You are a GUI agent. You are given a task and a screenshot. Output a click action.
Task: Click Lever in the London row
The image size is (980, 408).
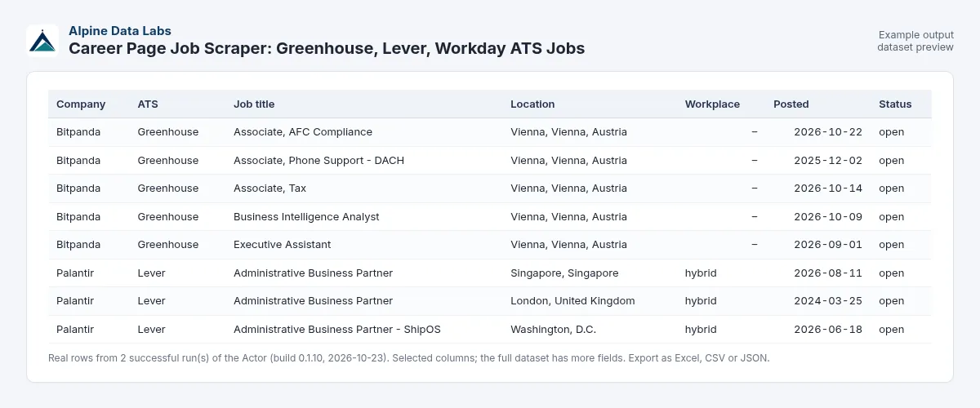click(x=151, y=301)
